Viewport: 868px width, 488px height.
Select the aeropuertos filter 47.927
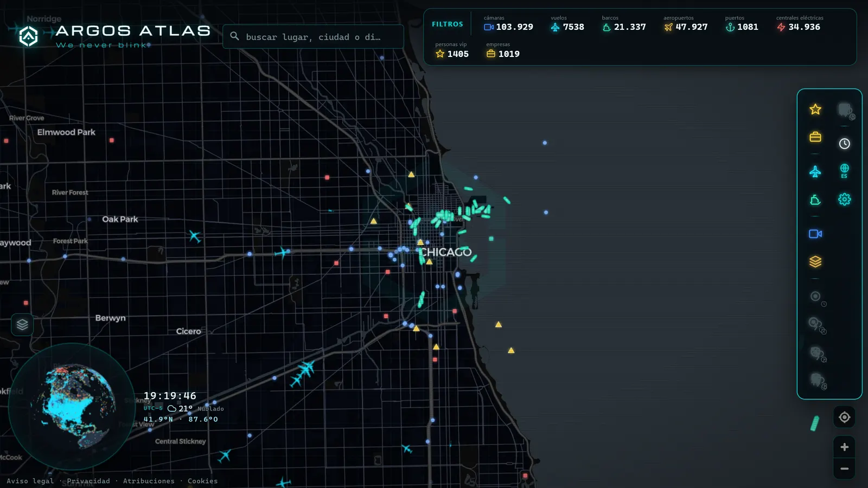tap(686, 23)
